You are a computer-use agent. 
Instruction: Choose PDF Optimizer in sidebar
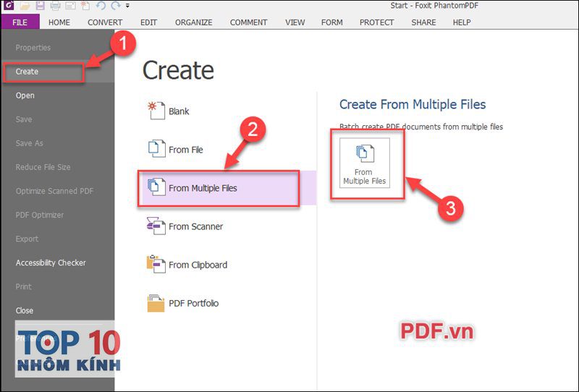(x=58, y=215)
